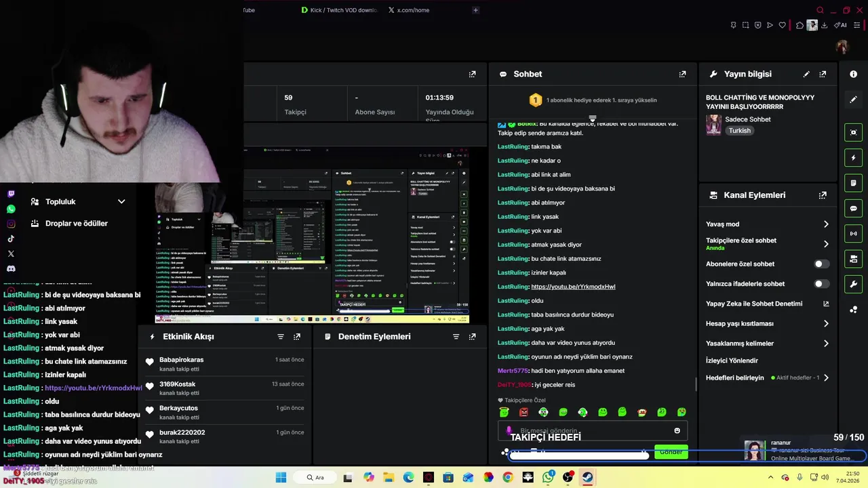This screenshot has height=488, width=868.
Task: Click the Sadece Sohbet category thumbnail
Action: coord(713,125)
